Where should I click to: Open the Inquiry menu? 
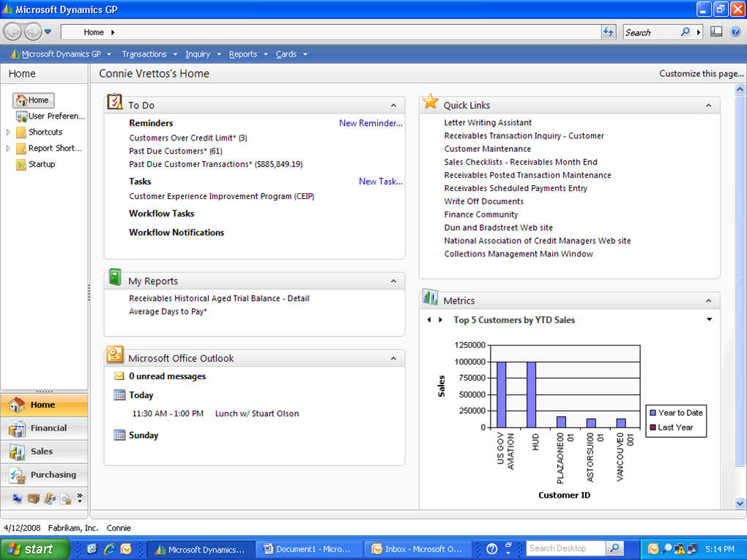(203, 54)
